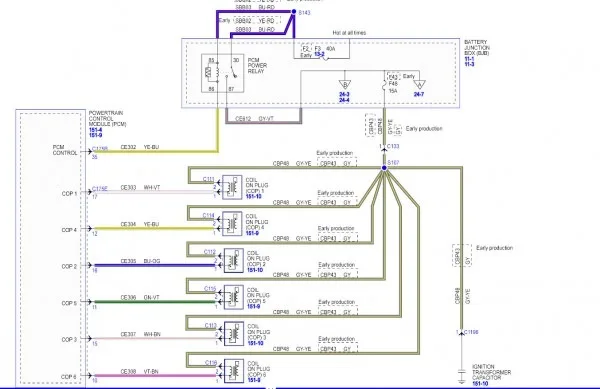Select the PCM power relay coil-and-switch symbol
Viewport: 600px width, 389px height.
pos(223,73)
